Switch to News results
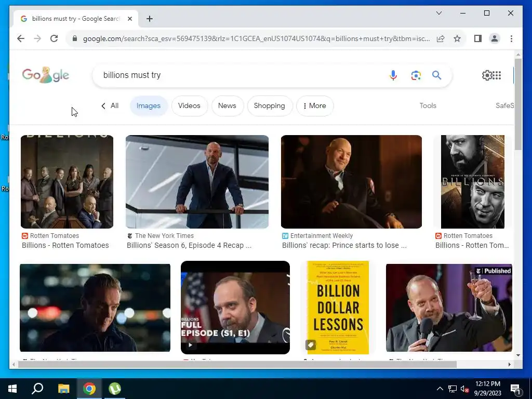The image size is (532, 399). pyautogui.click(x=227, y=106)
